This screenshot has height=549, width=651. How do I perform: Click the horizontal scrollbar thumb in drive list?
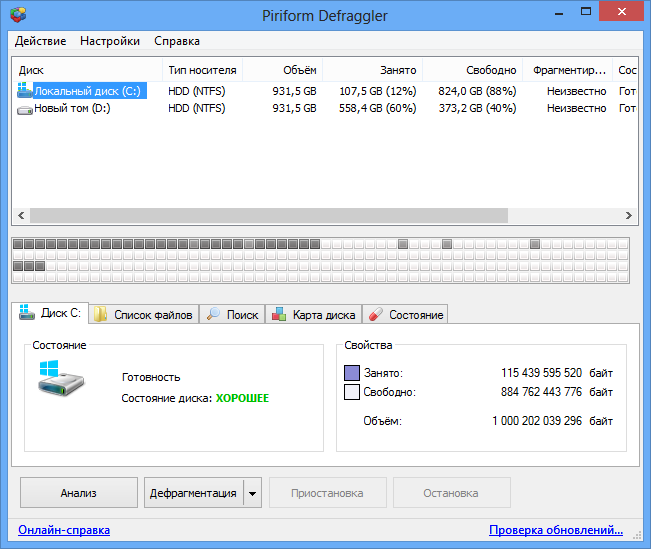coord(269,216)
